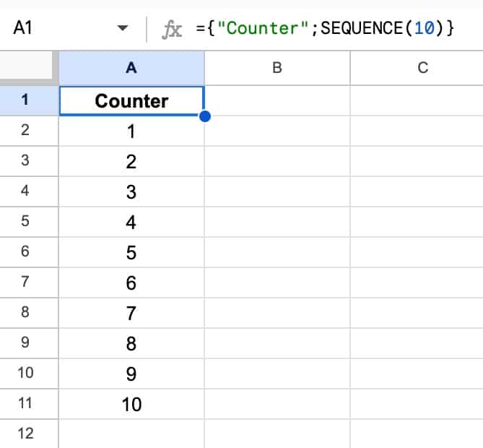Select the cell containing 7
The width and height of the screenshot is (483, 448).
pyautogui.click(x=131, y=313)
